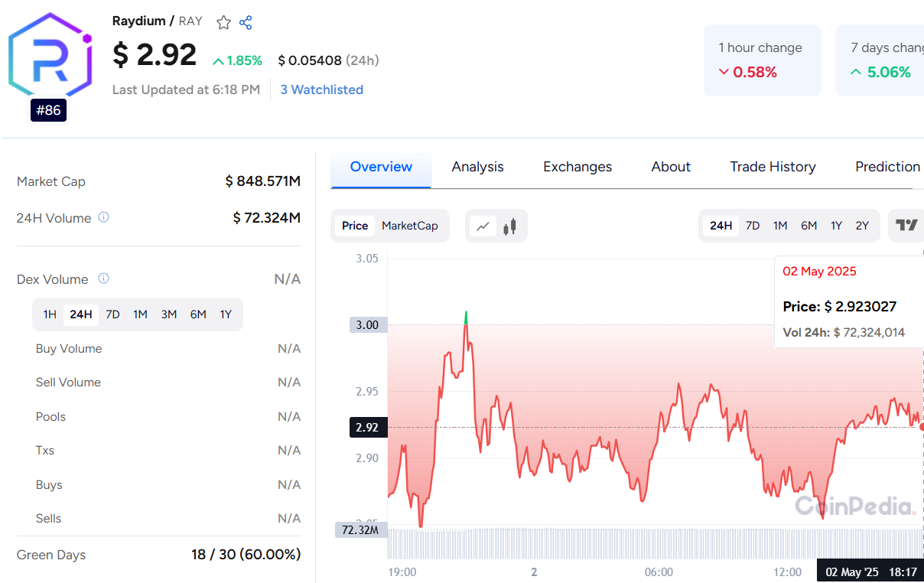Click the $ 72.324M volume value
This screenshot has width=924, height=583.
click(267, 218)
